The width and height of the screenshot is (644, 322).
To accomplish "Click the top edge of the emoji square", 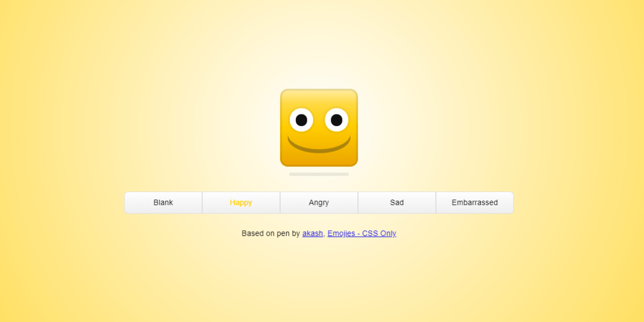I will coord(319,90).
